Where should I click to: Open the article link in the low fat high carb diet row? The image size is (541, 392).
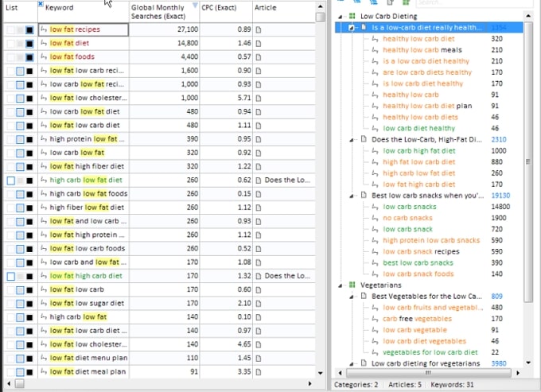(x=287, y=276)
